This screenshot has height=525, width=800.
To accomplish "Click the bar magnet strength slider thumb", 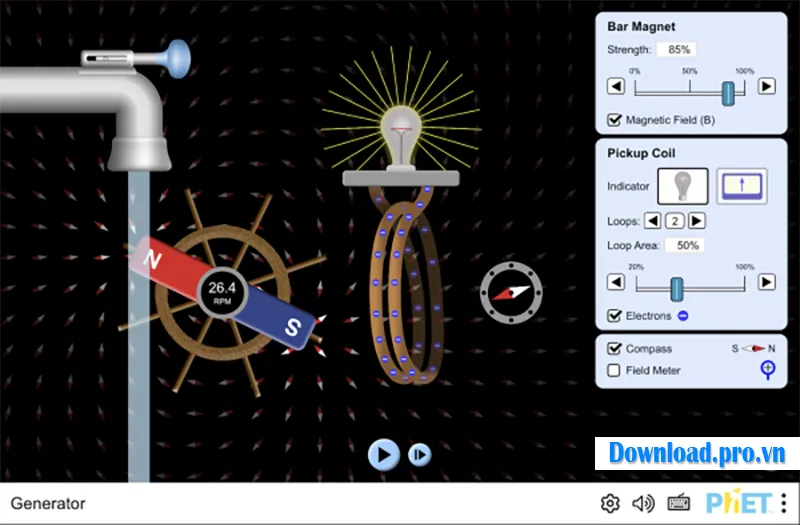I will click(x=728, y=93).
